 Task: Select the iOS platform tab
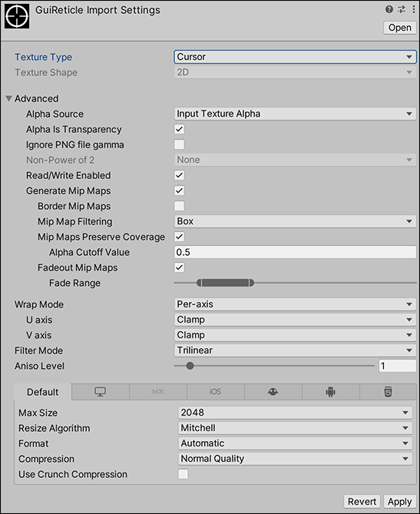tap(215, 392)
